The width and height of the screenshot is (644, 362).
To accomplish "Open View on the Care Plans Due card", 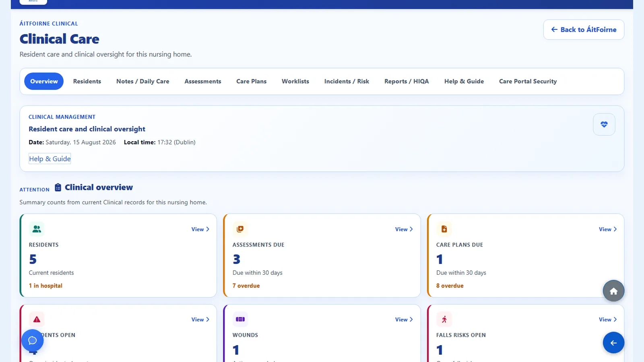I will pos(608,229).
